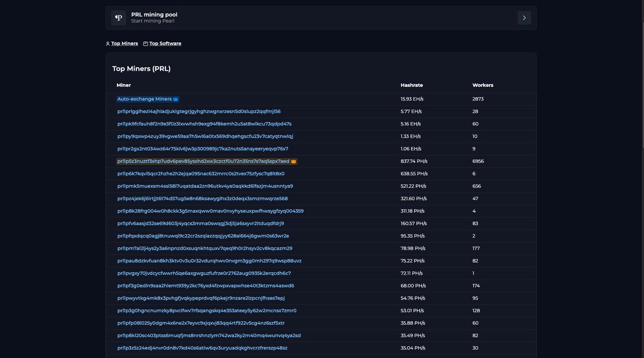Click the '54.76 PH/s' hashrate value
Image resolution: width=644 pixels, height=358 pixels.
[x=413, y=298]
